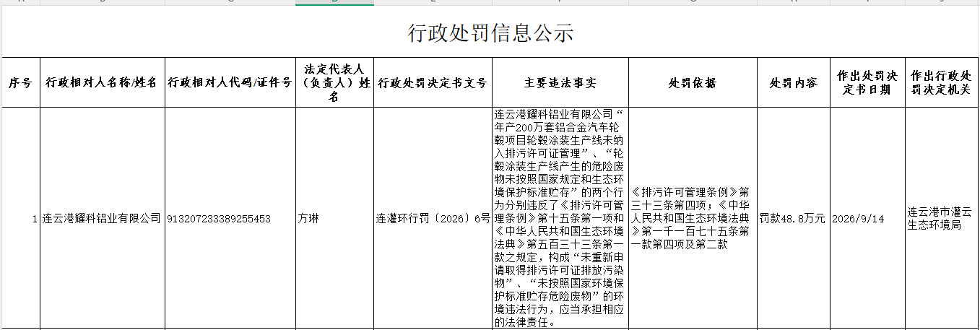Select the date cell 2026/9/14

click(x=867, y=218)
